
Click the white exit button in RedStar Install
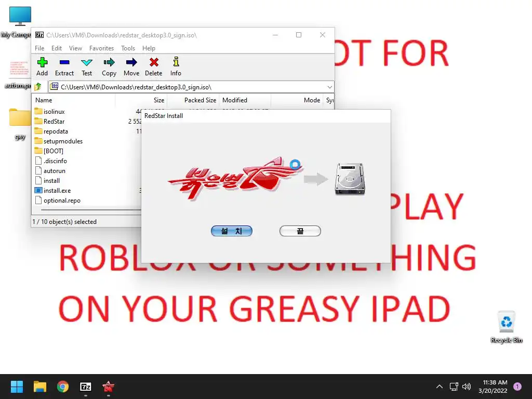[x=300, y=231]
